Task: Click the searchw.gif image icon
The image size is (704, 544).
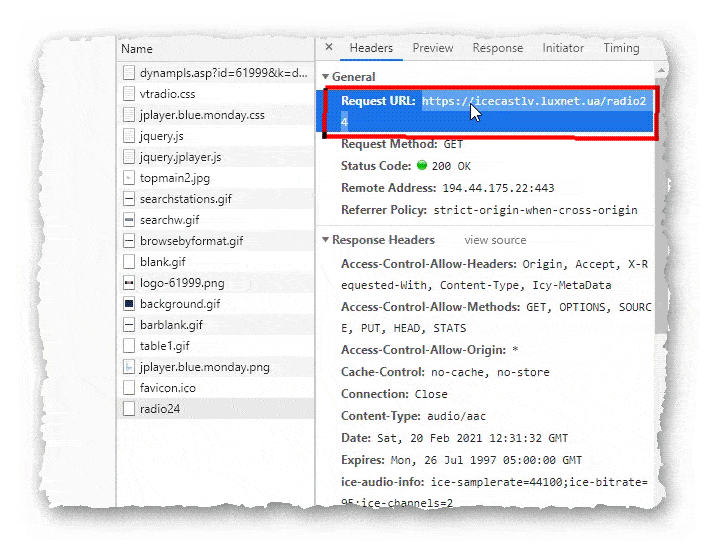Action: 129,220
